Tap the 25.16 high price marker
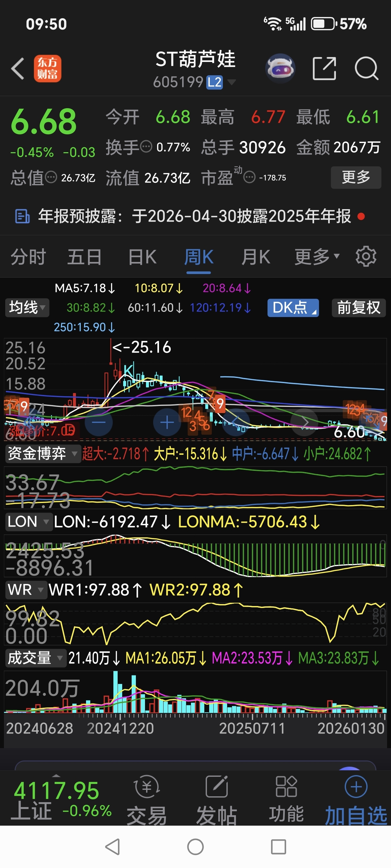The height and width of the screenshot is (868, 391). [141, 347]
